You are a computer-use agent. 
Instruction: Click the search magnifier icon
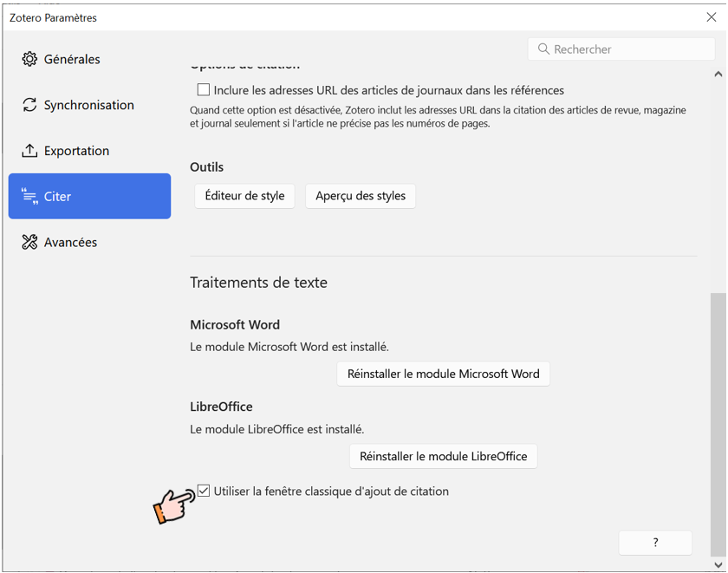click(543, 49)
